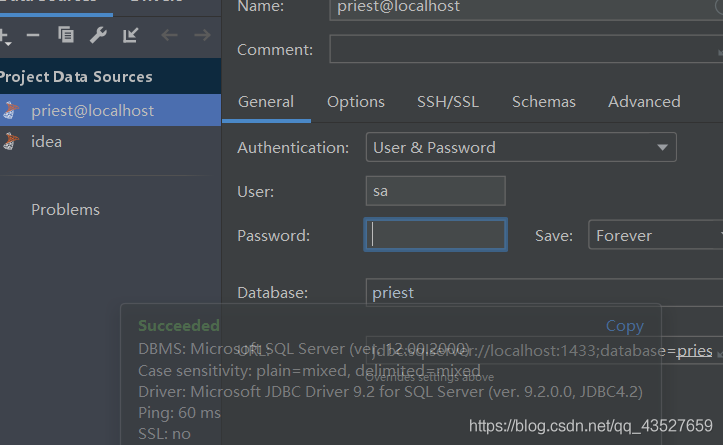Click the Database field containing priest
The image size is (723, 445).
[x=540, y=293]
